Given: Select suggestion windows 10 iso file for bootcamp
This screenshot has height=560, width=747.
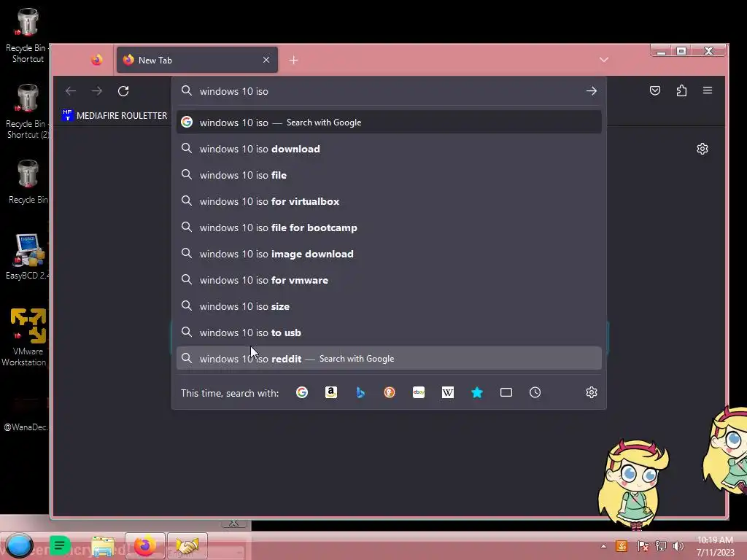Looking at the screenshot, I should click(x=389, y=227).
